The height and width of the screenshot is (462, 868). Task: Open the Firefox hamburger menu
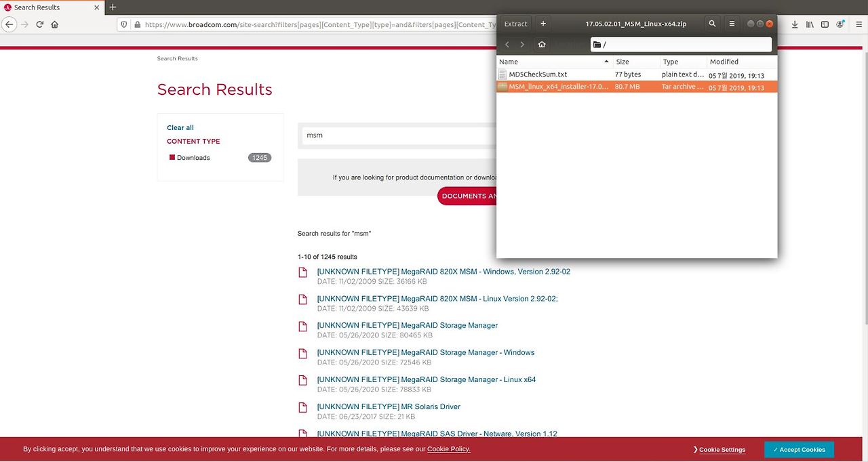coord(857,24)
